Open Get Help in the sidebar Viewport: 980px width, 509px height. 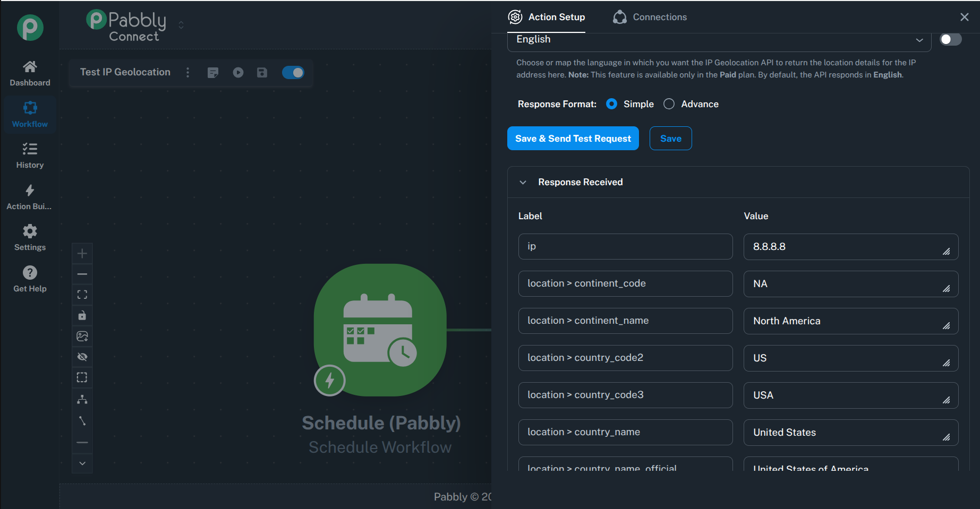pos(30,279)
